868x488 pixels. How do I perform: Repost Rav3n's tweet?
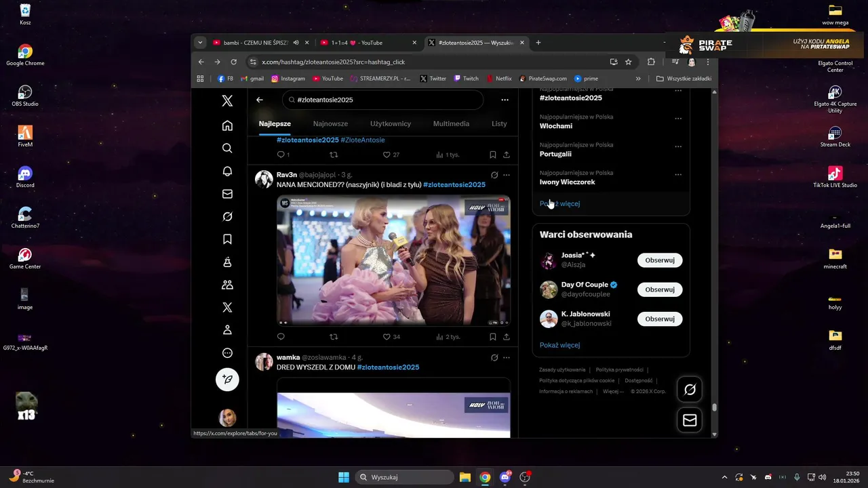click(x=334, y=337)
